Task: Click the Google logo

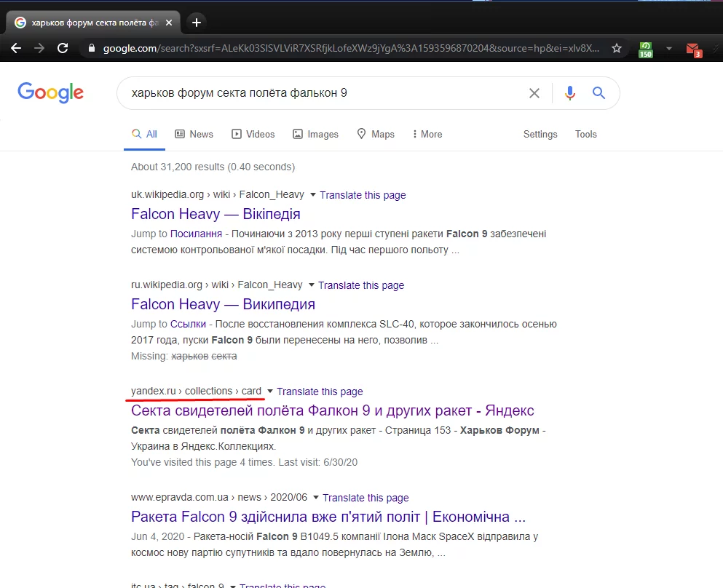Action: pyautogui.click(x=51, y=92)
